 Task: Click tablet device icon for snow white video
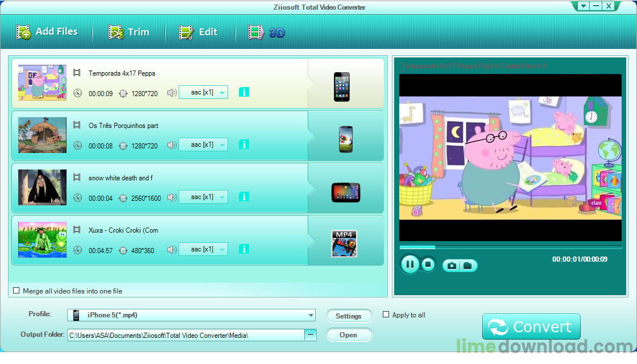[x=346, y=193]
